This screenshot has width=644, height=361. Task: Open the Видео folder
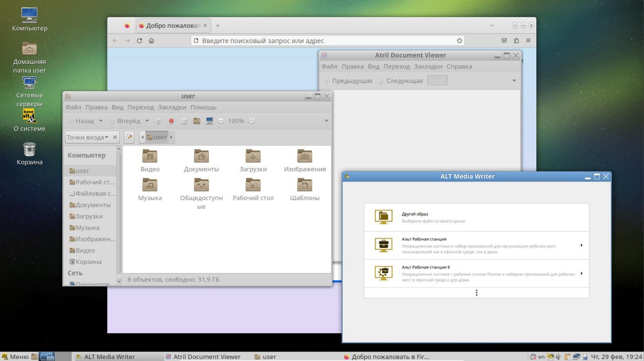click(x=150, y=161)
